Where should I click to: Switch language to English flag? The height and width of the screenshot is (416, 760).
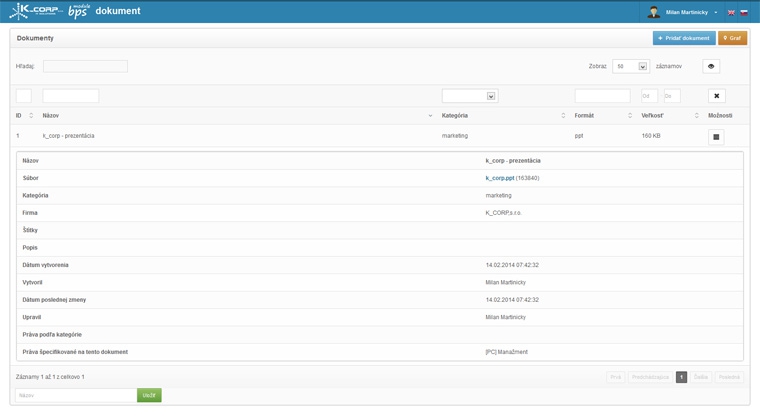(731, 13)
